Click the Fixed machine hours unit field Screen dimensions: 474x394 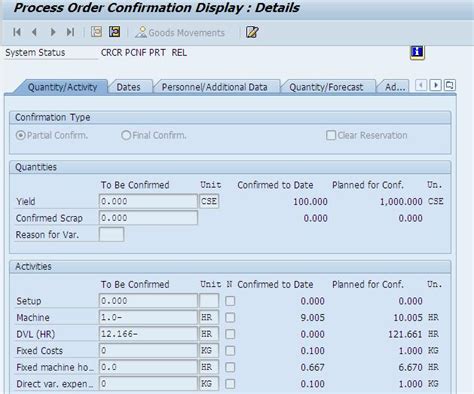(209, 367)
